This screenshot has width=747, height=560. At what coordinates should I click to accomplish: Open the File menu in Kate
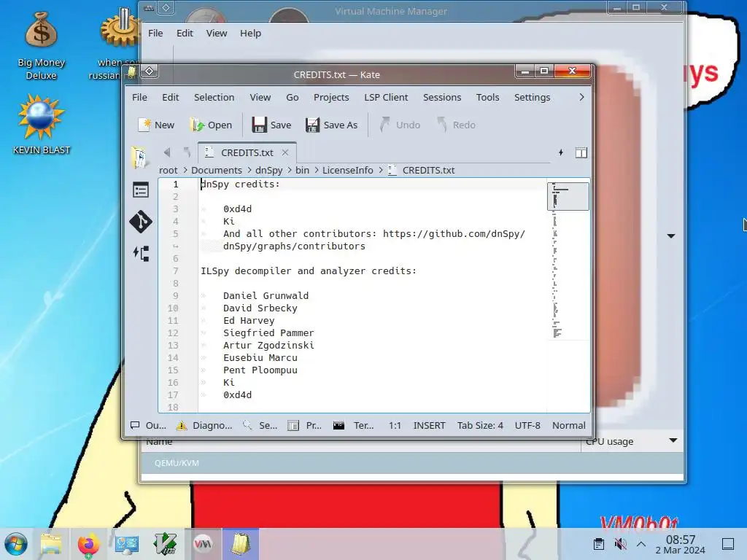coord(139,97)
